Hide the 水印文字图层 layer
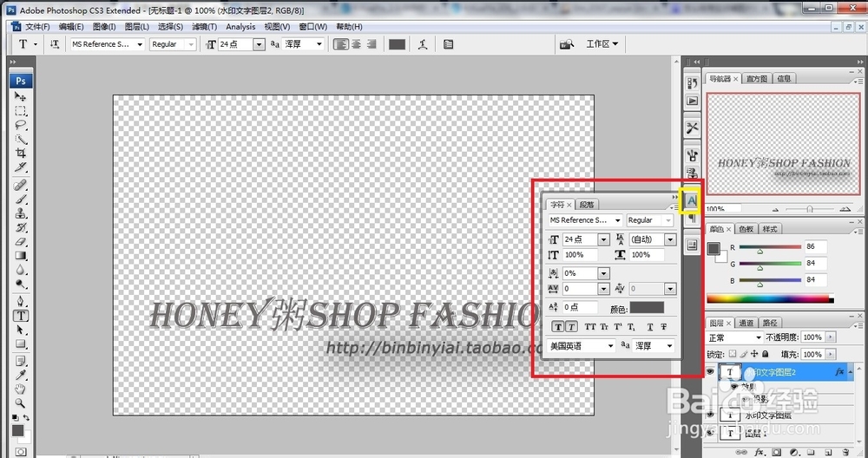Screen dimensions: 868x458 coord(710,415)
